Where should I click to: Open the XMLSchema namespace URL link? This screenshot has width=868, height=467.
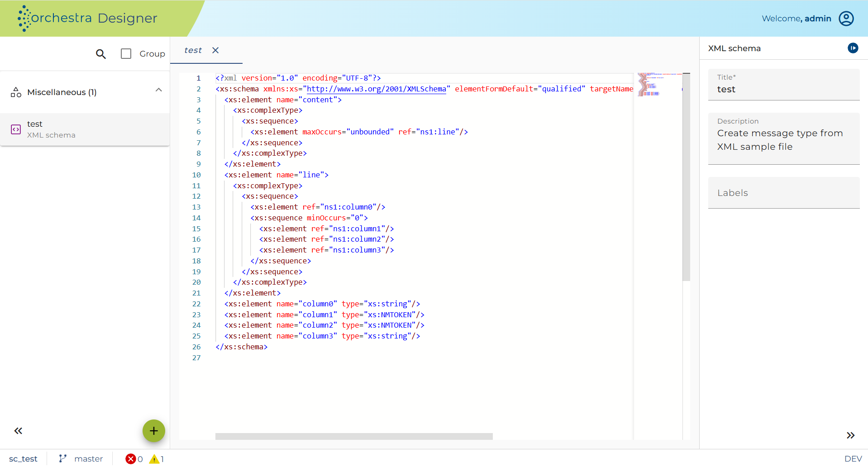click(377, 89)
